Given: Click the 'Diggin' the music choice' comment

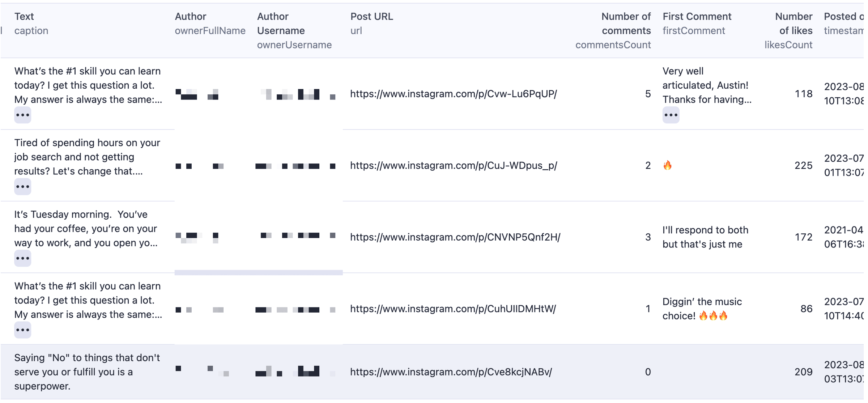Looking at the screenshot, I should point(702,309).
